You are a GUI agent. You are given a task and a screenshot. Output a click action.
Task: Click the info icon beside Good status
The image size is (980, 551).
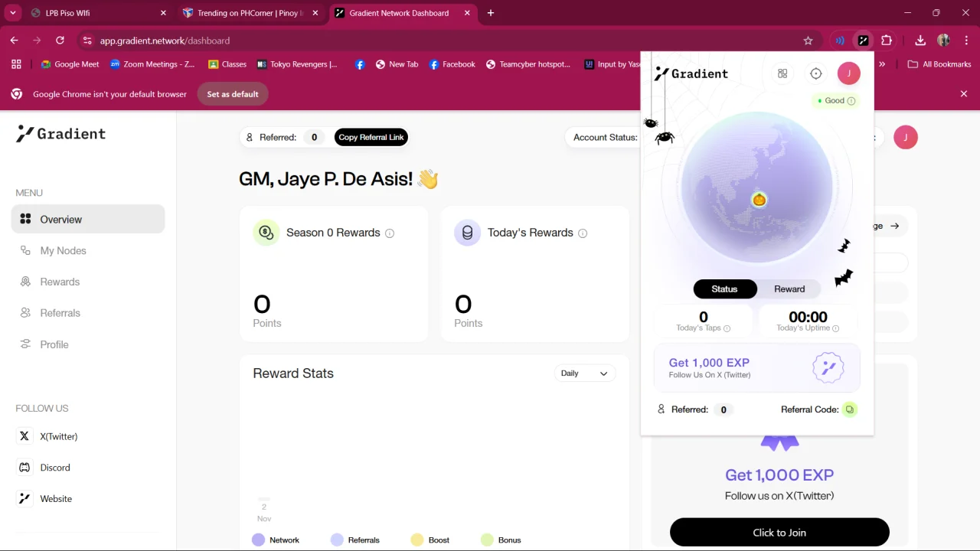tap(851, 101)
